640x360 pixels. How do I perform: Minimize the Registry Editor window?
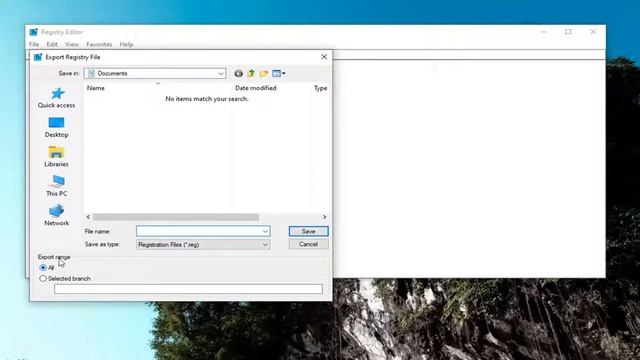pyautogui.click(x=544, y=32)
